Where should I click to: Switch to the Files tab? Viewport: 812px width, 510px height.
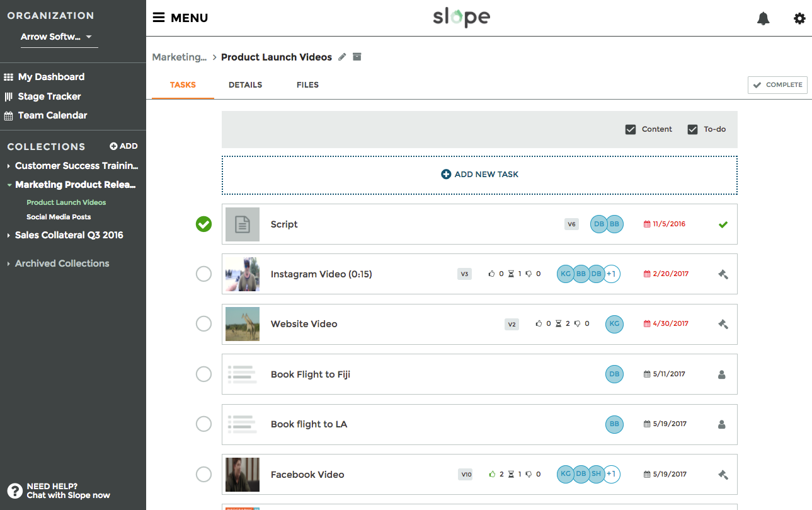pos(307,85)
